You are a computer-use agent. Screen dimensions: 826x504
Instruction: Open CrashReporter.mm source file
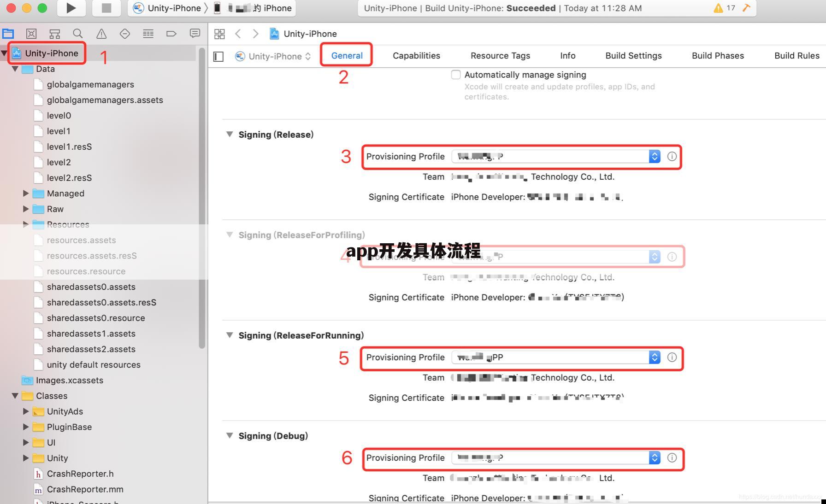coord(85,489)
